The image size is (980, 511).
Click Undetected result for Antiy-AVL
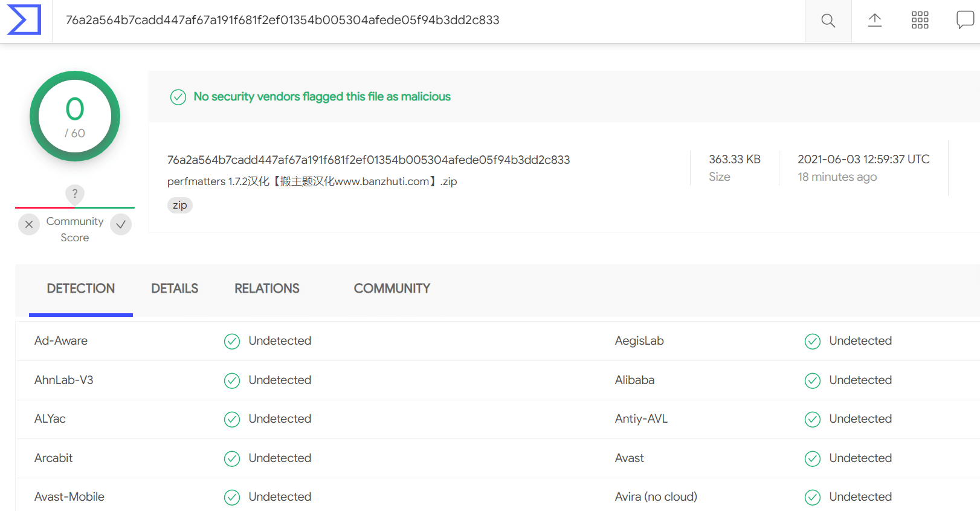pyautogui.click(x=860, y=418)
